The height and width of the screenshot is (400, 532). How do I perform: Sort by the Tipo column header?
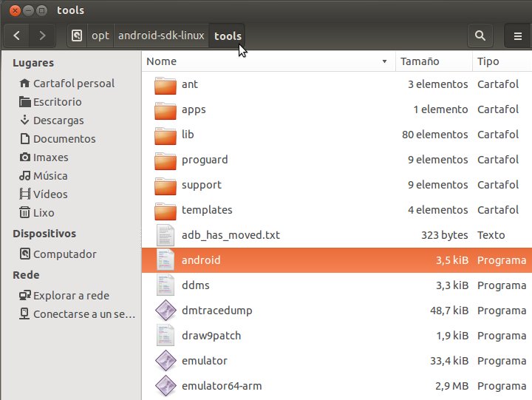point(502,61)
